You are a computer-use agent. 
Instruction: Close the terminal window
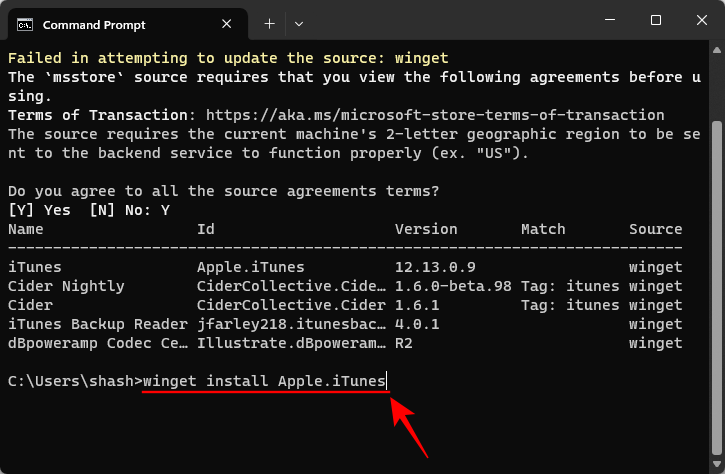click(x=701, y=21)
